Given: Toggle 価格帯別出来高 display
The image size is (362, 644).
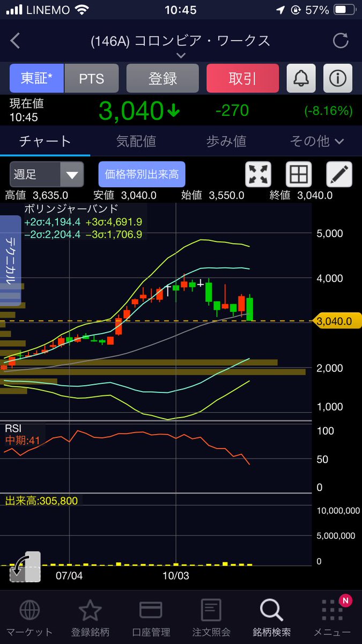Looking at the screenshot, I should coord(142,174).
